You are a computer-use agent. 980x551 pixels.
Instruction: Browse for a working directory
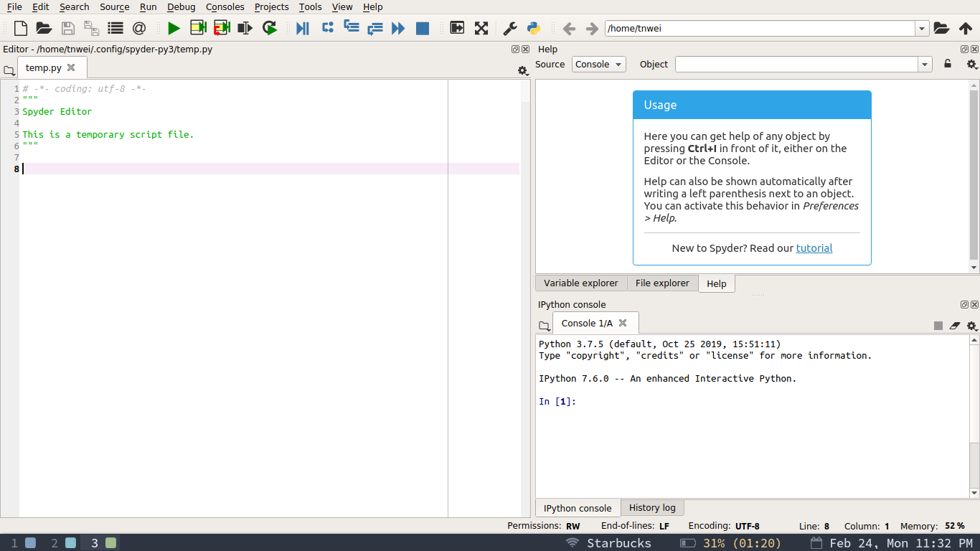click(x=942, y=29)
